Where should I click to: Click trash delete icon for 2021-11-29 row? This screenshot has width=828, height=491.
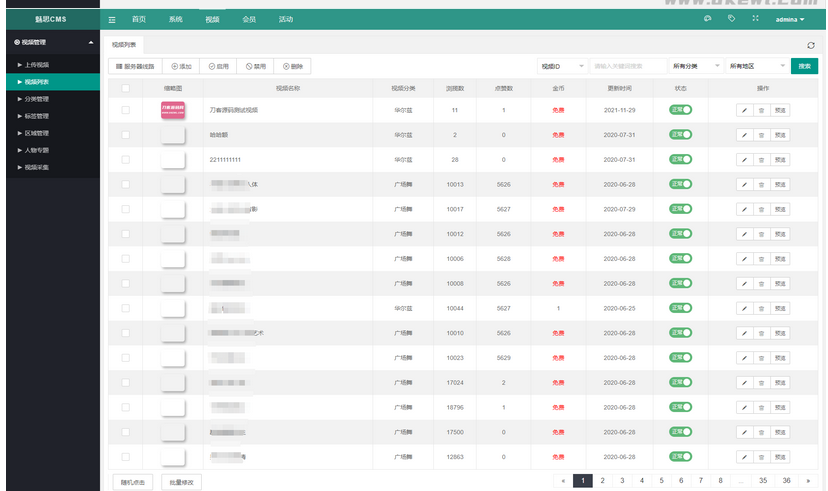click(761, 110)
